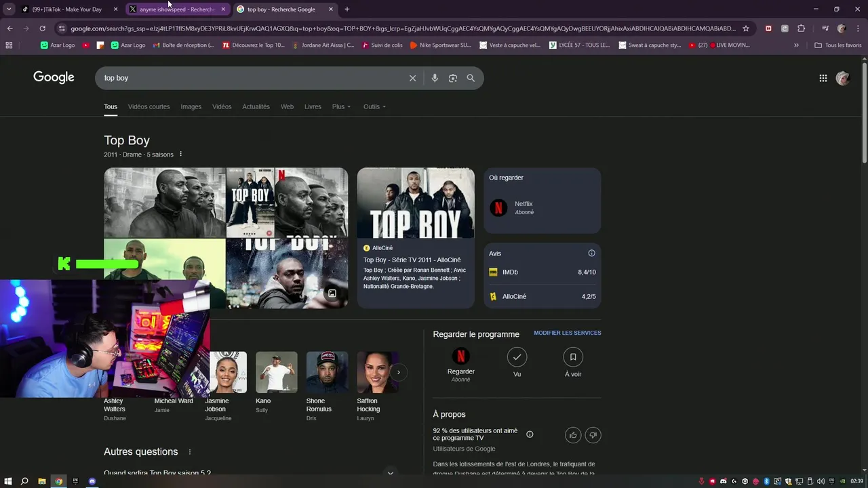The width and height of the screenshot is (868, 488).
Task: Switch to the Vidéos tab
Action: pos(222,106)
